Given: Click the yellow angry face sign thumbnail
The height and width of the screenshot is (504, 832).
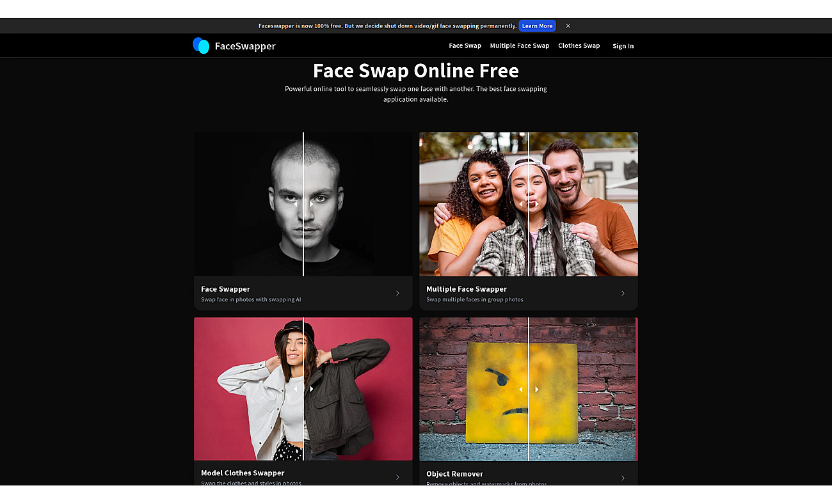Looking at the screenshot, I should 529,389.
